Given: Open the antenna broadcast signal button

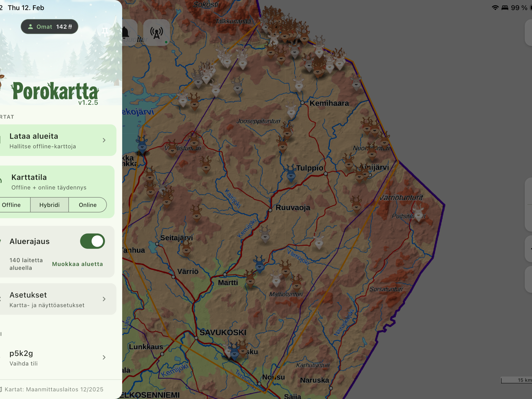Looking at the screenshot, I should point(157,33).
